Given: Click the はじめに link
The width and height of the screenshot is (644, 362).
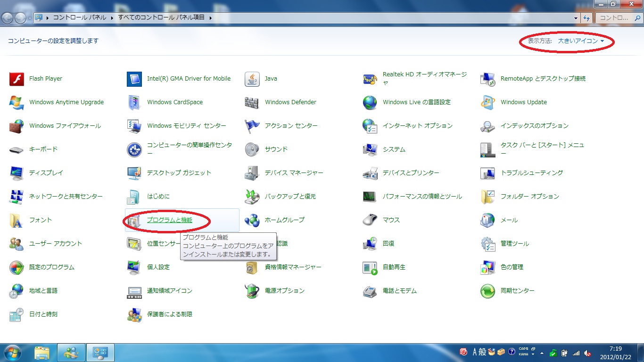Looking at the screenshot, I should (158, 197).
